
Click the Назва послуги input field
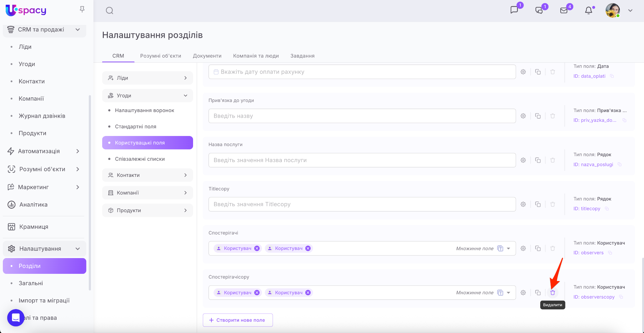[x=362, y=160]
